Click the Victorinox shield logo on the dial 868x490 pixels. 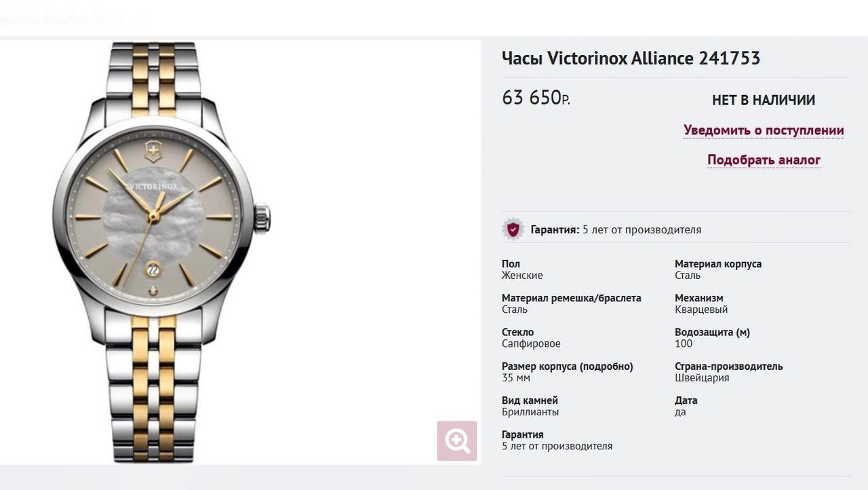[153, 151]
